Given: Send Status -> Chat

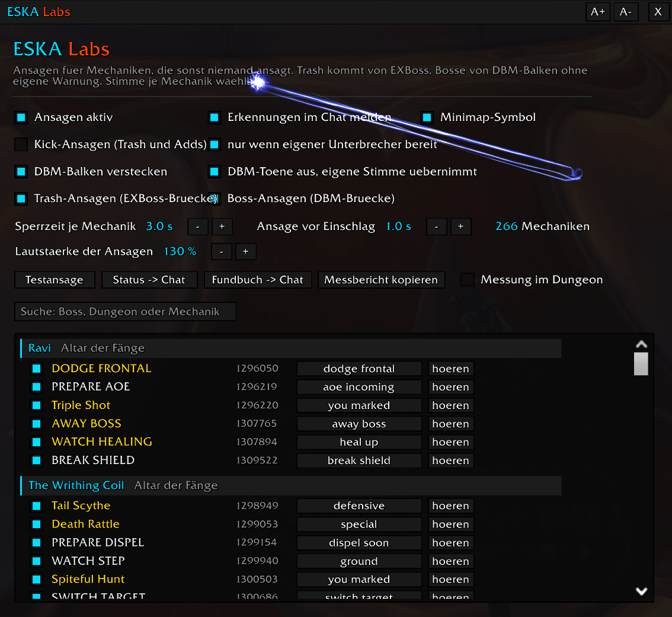Looking at the screenshot, I should click(149, 280).
